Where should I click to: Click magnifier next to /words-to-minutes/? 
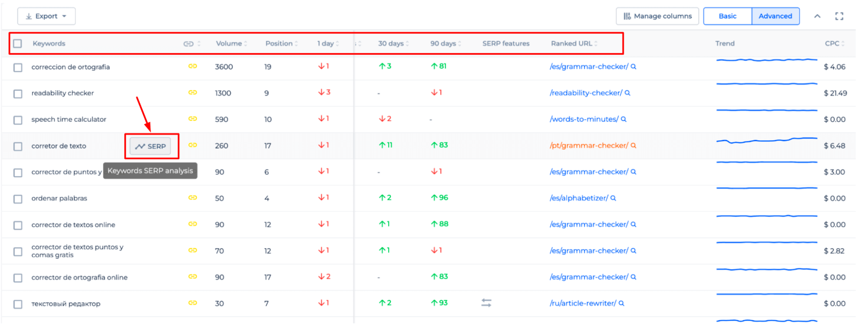(x=624, y=119)
